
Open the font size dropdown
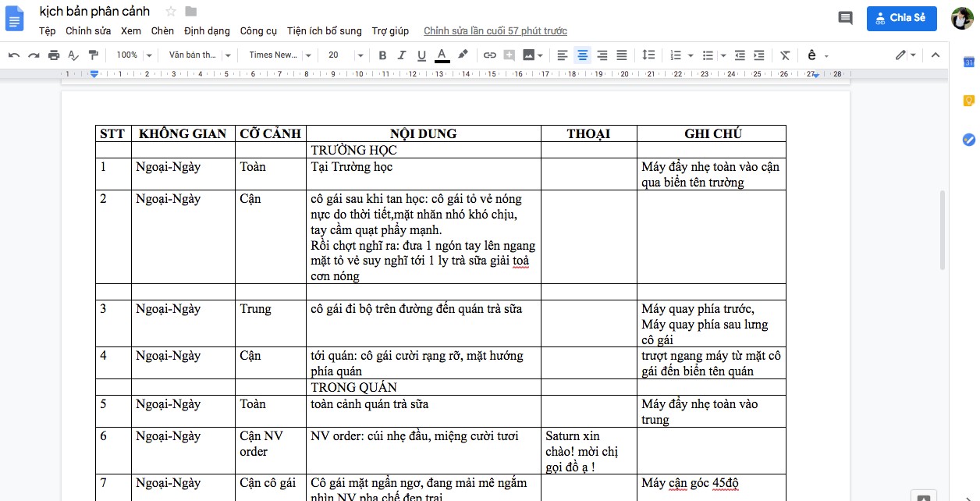tap(345, 55)
